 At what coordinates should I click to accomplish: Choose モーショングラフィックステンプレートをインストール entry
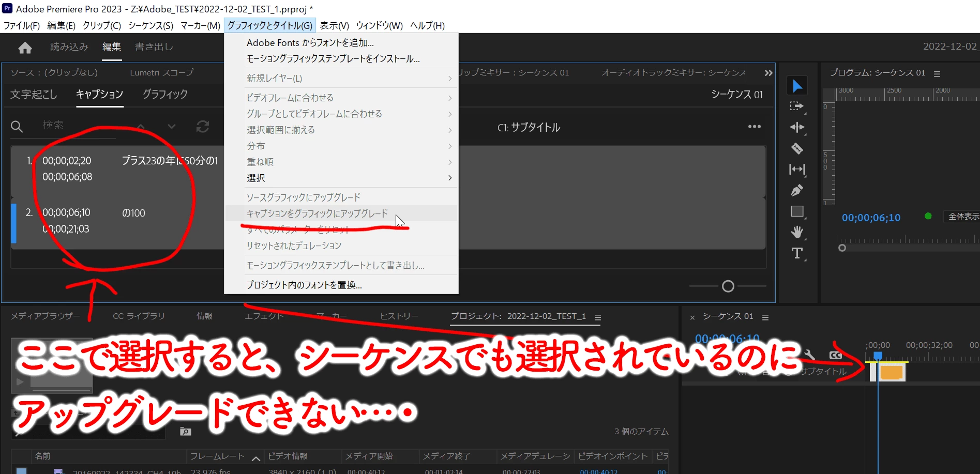[341, 58]
